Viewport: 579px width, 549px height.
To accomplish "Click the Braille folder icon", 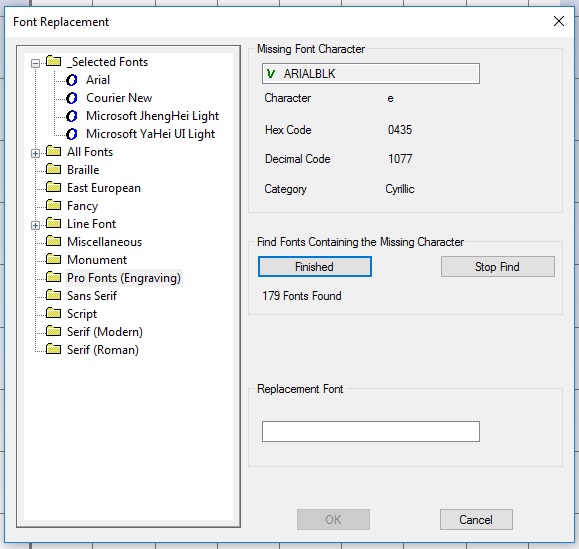I will 54,169.
